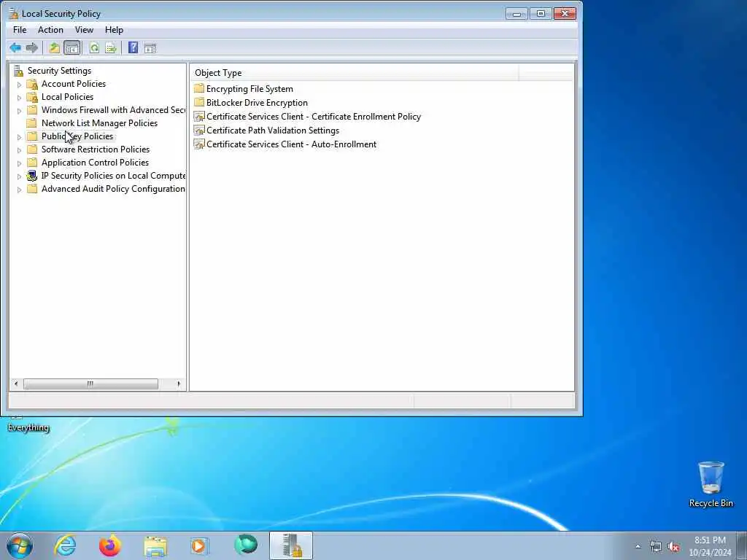
Task: Select Certificate Path Validation Settings
Action: click(273, 131)
